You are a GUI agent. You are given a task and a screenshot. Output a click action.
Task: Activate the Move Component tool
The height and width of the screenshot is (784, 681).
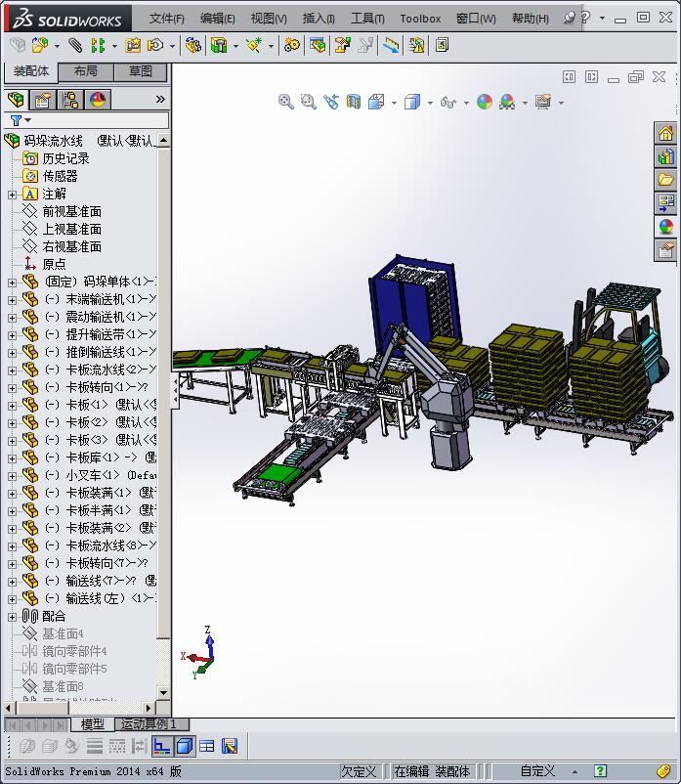[155, 46]
